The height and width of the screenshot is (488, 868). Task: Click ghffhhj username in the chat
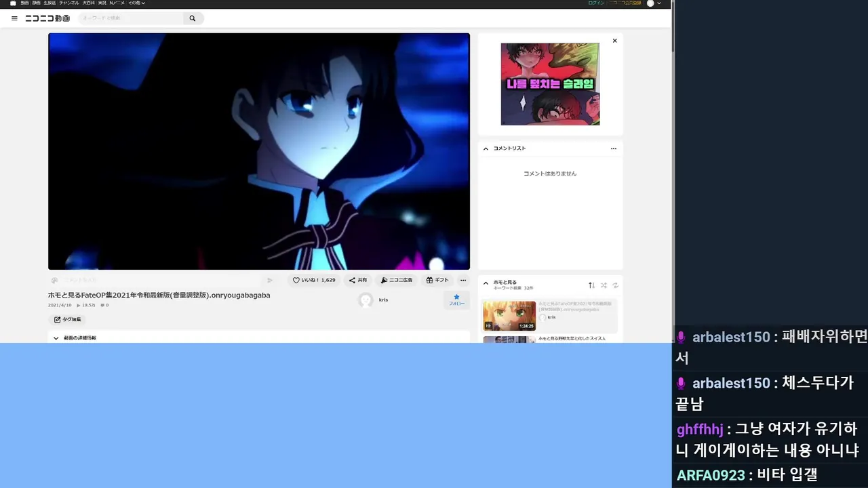700,429
